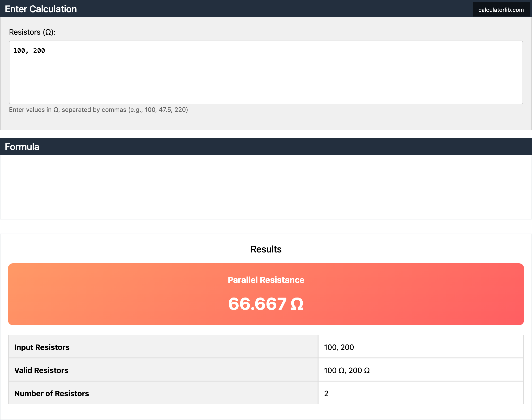This screenshot has width=532, height=420.
Task: Click the Number of Resistors value 2
Action: 326,393
